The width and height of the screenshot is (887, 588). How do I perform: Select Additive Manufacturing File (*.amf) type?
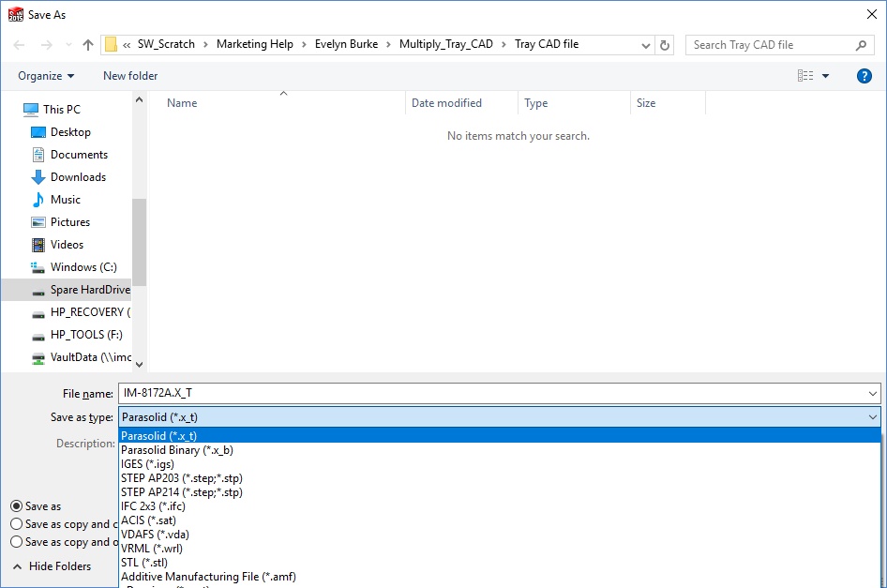tap(500, 577)
